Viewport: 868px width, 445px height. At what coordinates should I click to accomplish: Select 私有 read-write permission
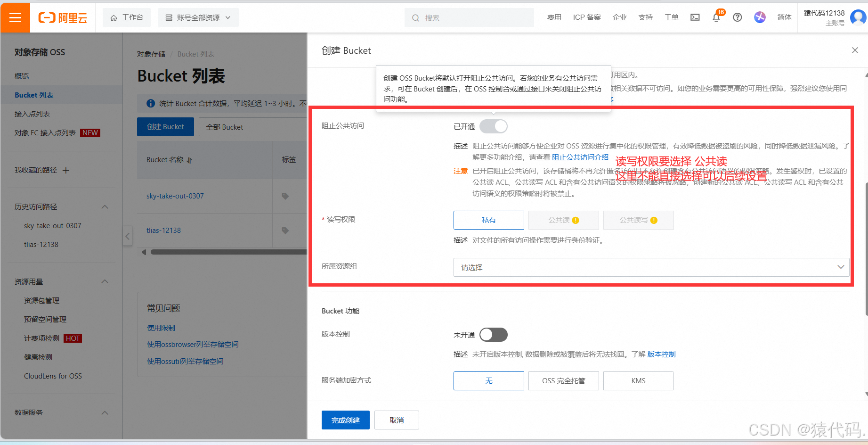pyautogui.click(x=489, y=220)
